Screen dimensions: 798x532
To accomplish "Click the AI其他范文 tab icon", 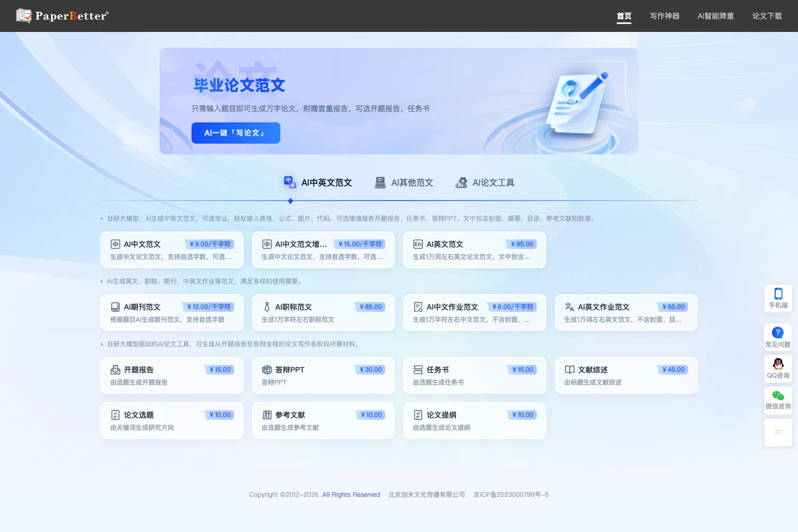I will click(380, 182).
